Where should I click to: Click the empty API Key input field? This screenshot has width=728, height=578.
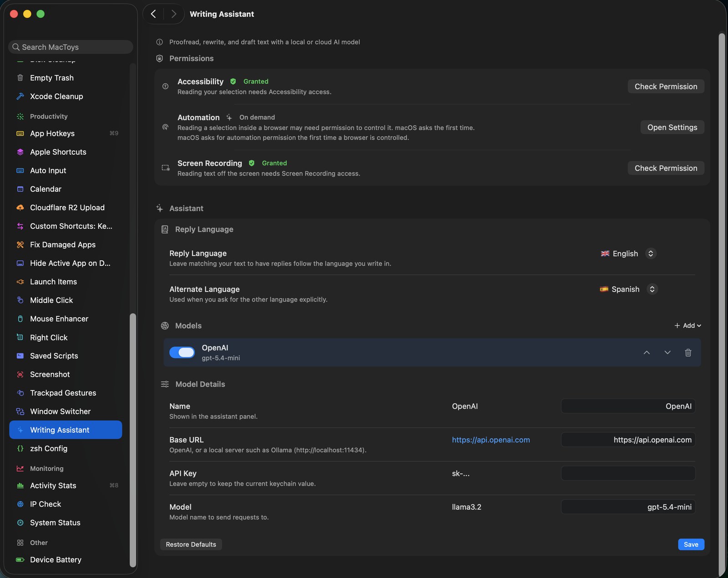click(x=628, y=473)
